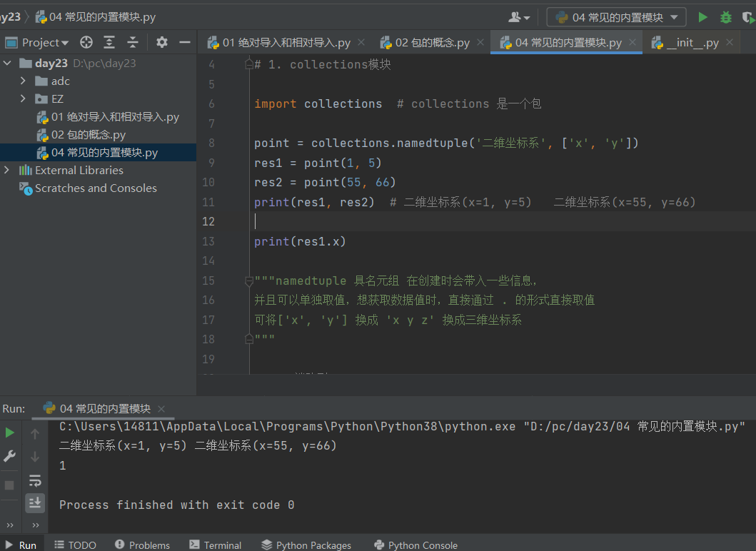Place the cursor on the print(res1.x) line
The width and height of the screenshot is (756, 551).
[x=300, y=241]
